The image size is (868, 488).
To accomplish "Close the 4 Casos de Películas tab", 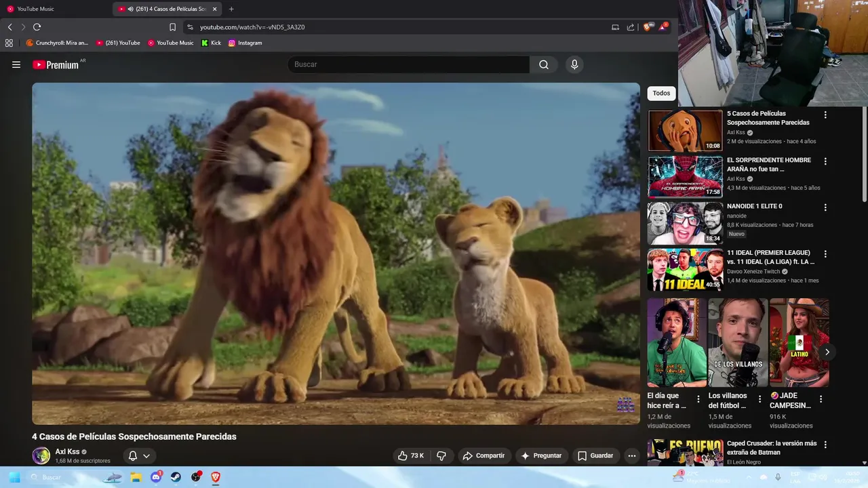I will tap(215, 9).
